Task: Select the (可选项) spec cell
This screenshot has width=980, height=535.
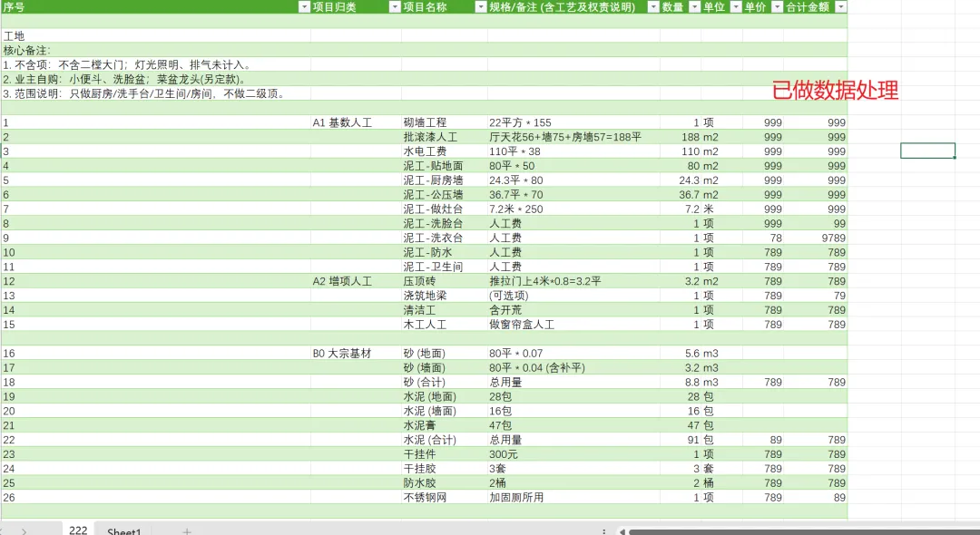Action: pyautogui.click(x=573, y=296)
